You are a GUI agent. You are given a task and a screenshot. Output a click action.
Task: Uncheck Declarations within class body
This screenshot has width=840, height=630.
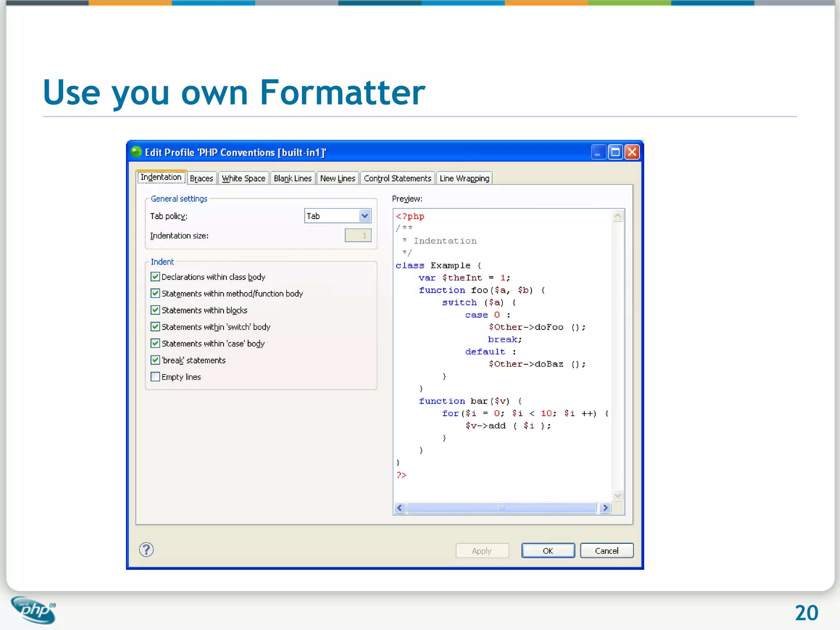click(155, 277)
